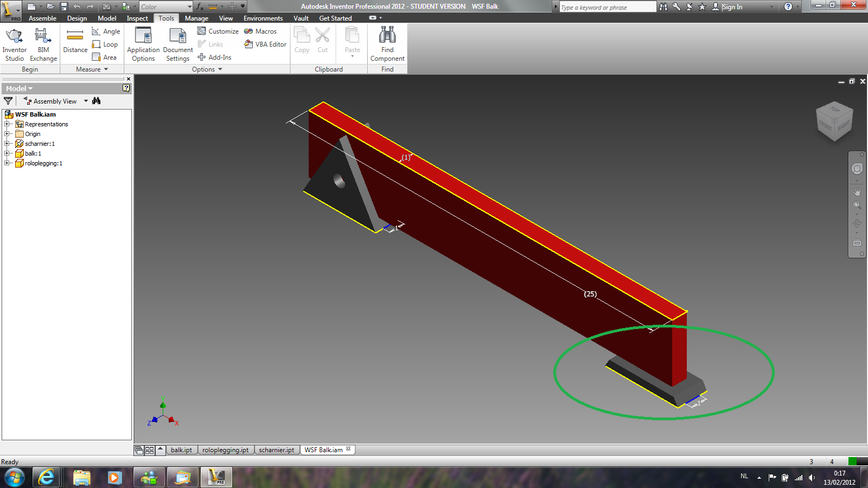Click the Favorites star icon

[x=703, y=7]
